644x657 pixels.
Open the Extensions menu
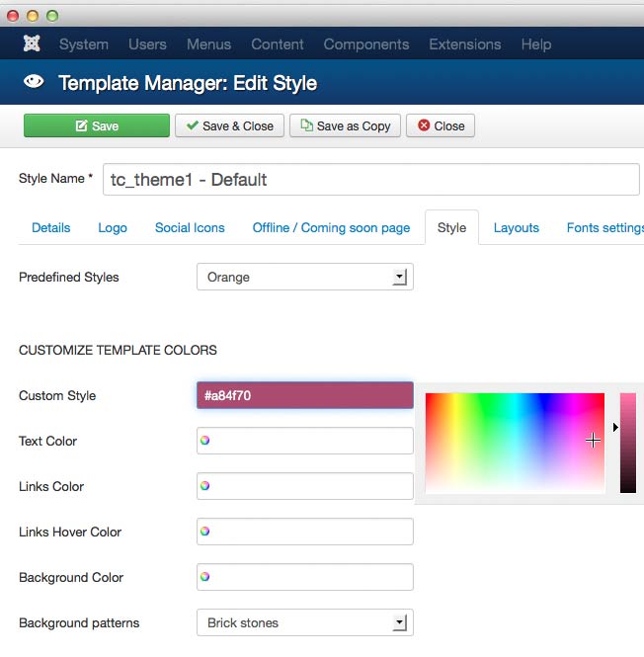tap(464, 44)
